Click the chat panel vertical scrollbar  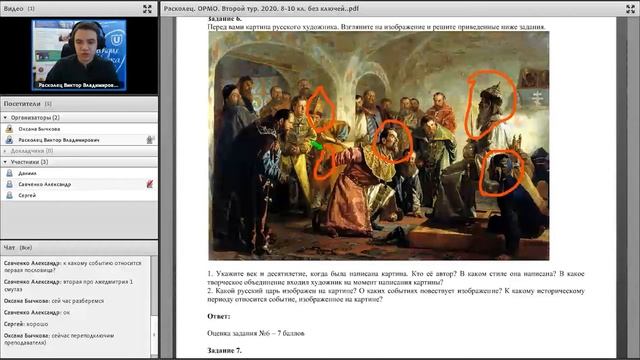[x=154, y=306]
